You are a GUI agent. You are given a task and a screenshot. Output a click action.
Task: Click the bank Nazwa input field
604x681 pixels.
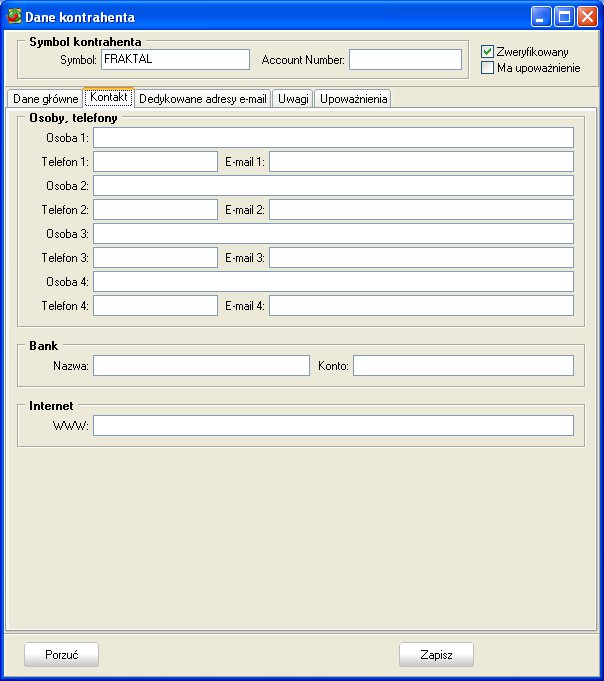point(201,366)
